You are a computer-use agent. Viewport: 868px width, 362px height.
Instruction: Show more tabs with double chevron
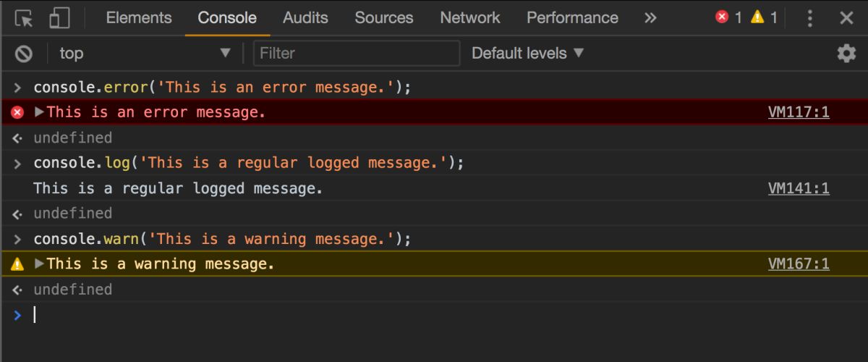tap(650, 18)
